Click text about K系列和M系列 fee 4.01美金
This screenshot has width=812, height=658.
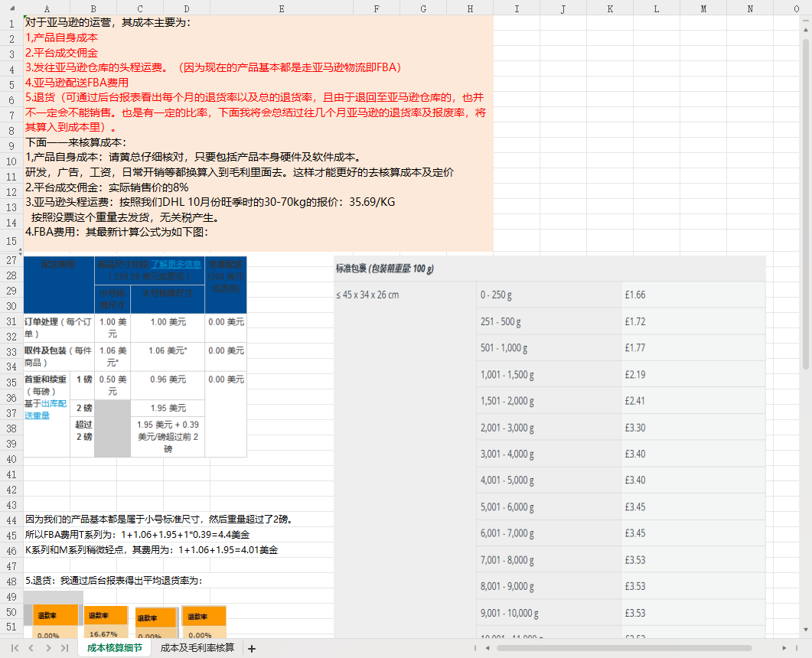[152, 550]
